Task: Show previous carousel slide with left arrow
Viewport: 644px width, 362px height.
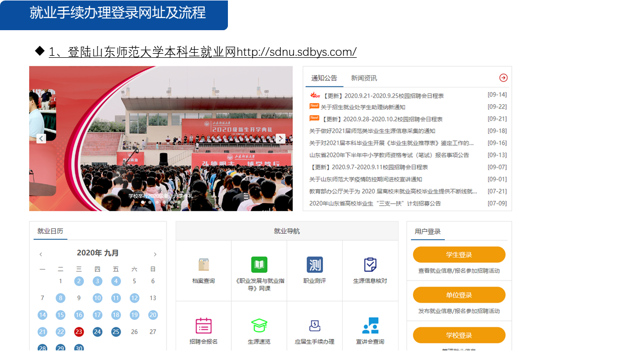Action: tap(41, 139)
